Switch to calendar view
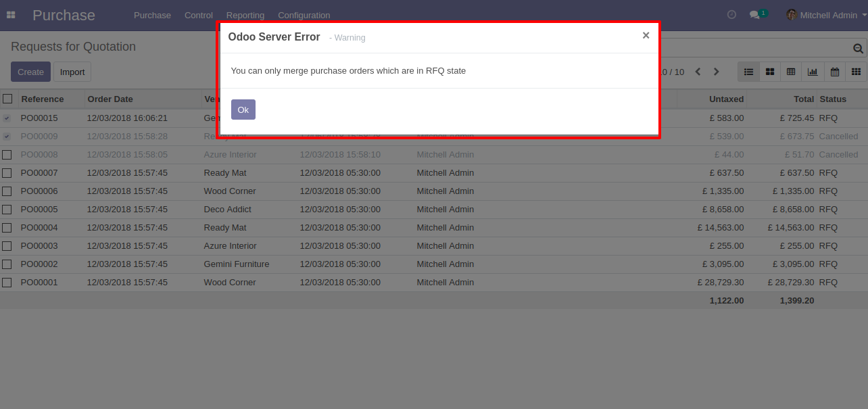Viewport: 868px width, 409px height. point(835,72)
